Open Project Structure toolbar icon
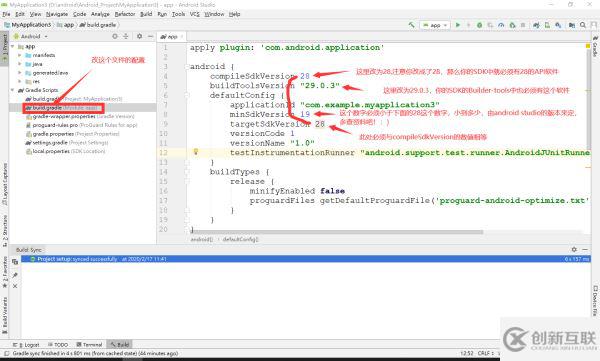The image size is (600, 361). point(572,25)
